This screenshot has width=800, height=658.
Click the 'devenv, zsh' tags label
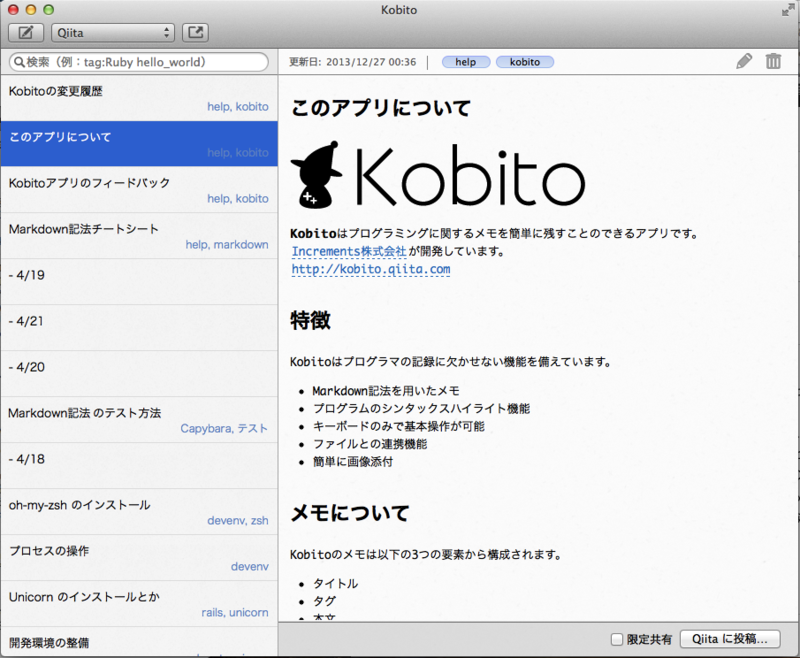pos(237,520)
